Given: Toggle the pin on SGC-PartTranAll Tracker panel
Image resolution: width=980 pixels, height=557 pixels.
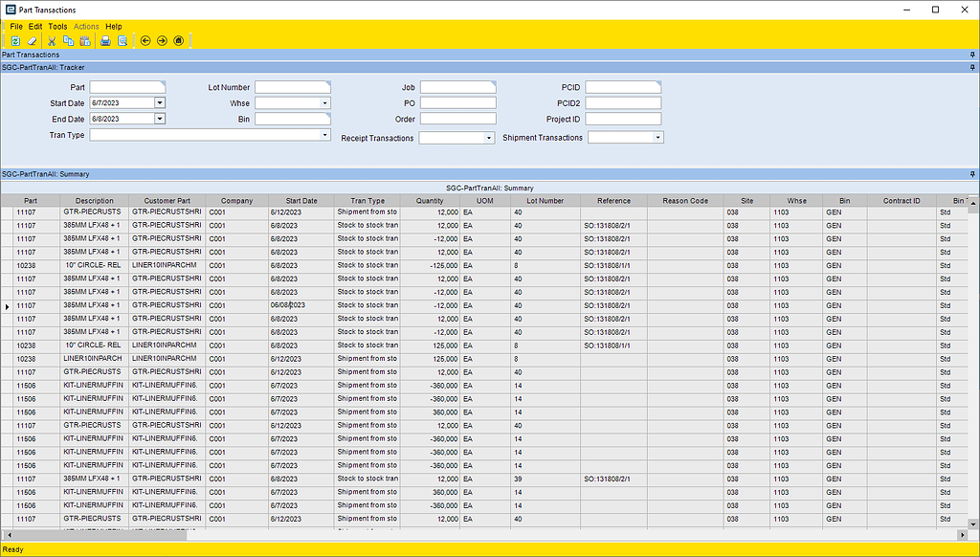Looking at the screenshot, I should (x=971, y=67).
